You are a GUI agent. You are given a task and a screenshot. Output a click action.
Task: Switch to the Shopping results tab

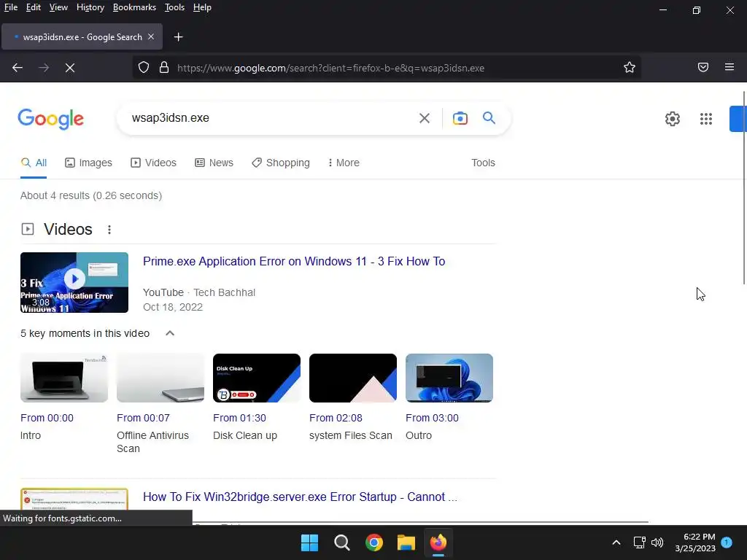coord(281,163)
